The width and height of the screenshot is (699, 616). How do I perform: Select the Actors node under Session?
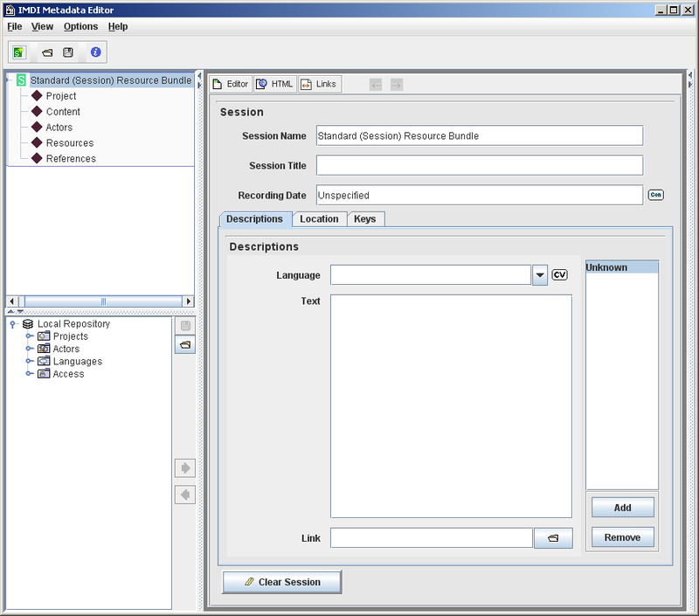(x=59, y=127)
